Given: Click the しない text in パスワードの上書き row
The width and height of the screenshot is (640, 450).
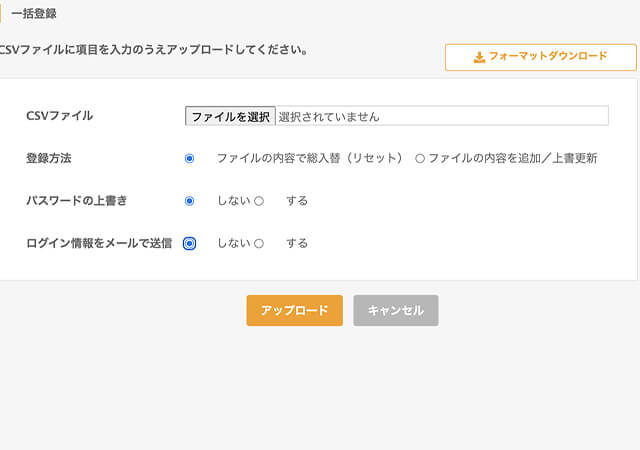Looking at the screenshot, I should (x=234, y=200).
